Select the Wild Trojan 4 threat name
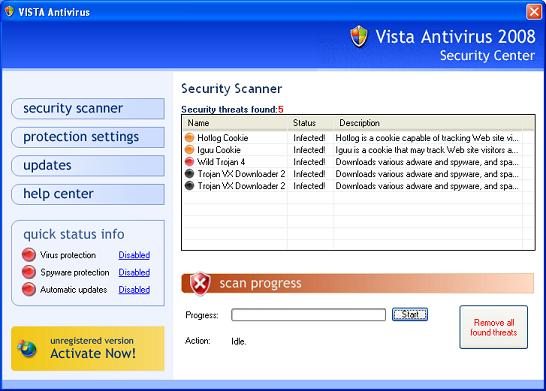546x391 pixels. pos(221,162)
